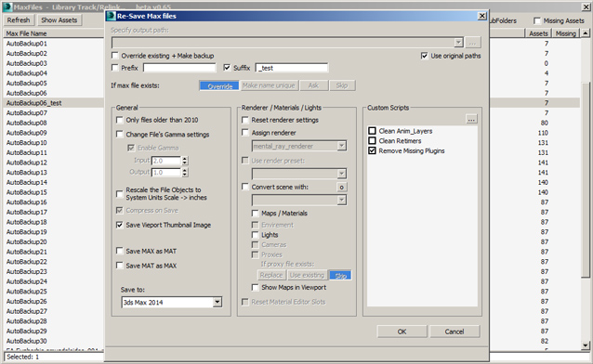Toggle Use render preset checkbox
This screenshot has width=593, height=364.
tap(245, 161)
